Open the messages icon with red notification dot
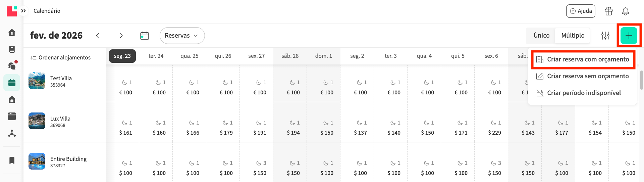644x182 pixels. [x=12, y=65]
